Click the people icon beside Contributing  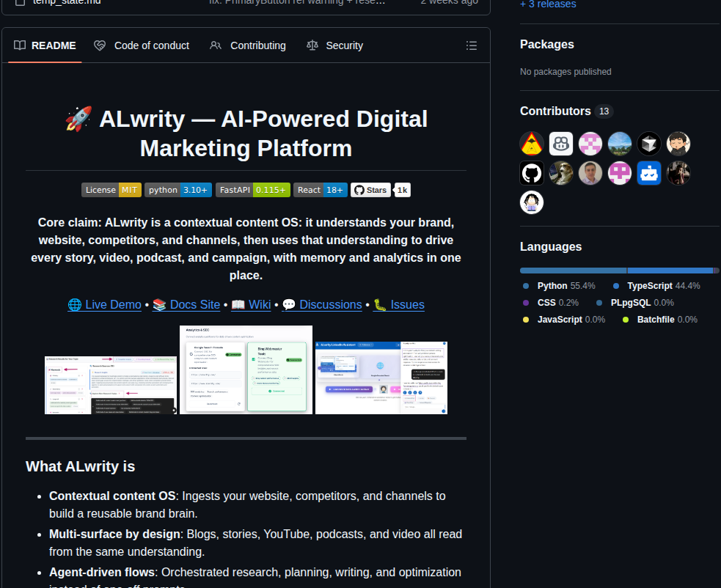tap(216, 45)
